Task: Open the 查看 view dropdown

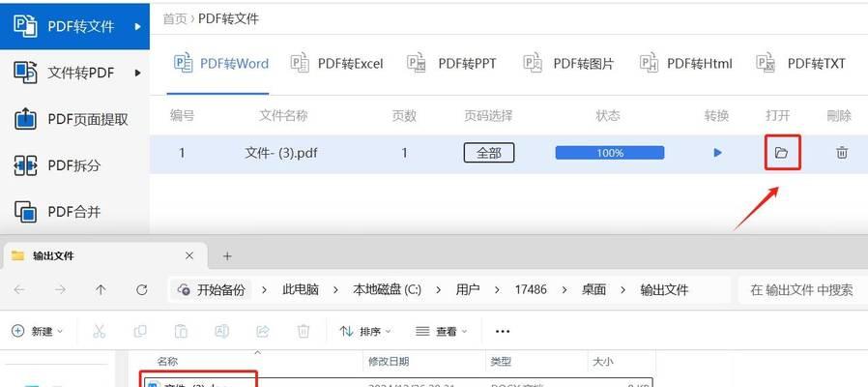Action: coord(442,331)
